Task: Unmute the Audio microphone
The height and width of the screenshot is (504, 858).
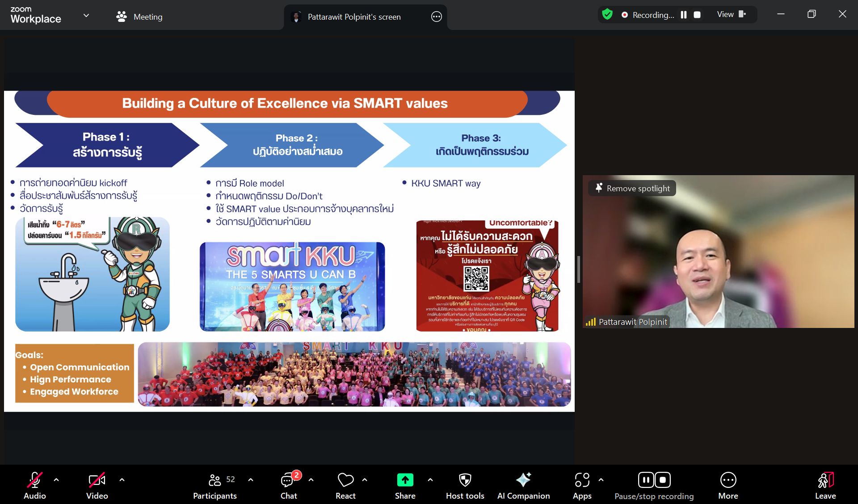Action: (x=35, y=480)
